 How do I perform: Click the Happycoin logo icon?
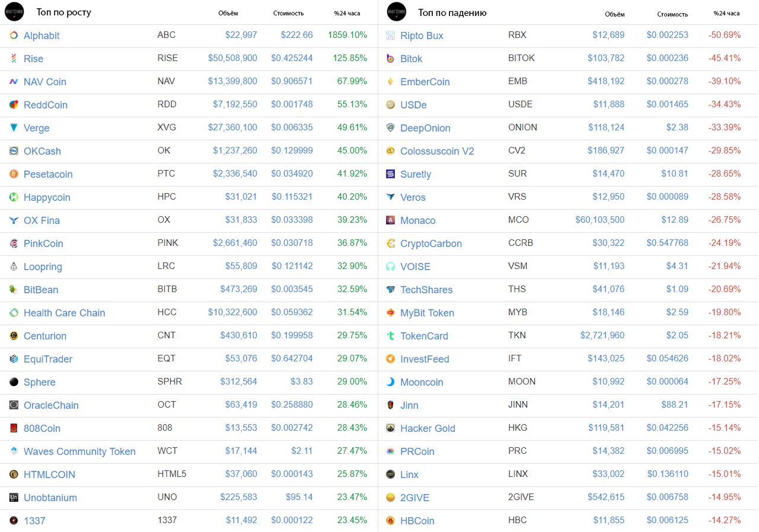pos(14,197)
